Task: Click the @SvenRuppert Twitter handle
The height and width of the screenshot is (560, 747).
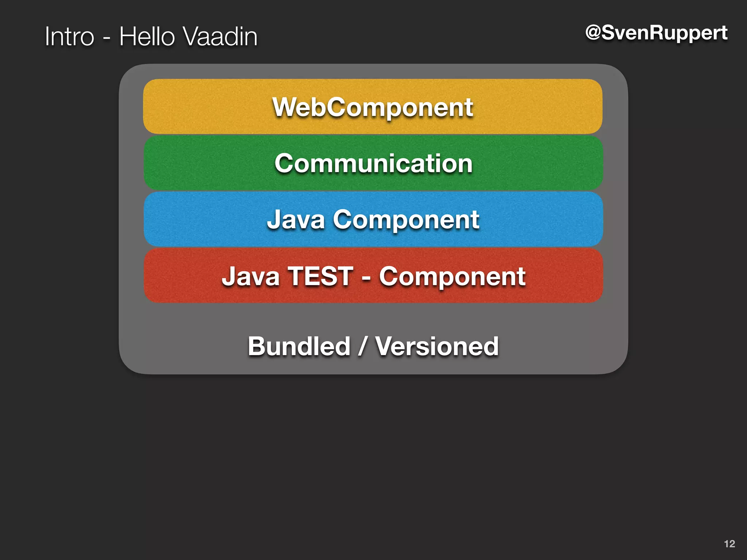Action: [656, 33]
